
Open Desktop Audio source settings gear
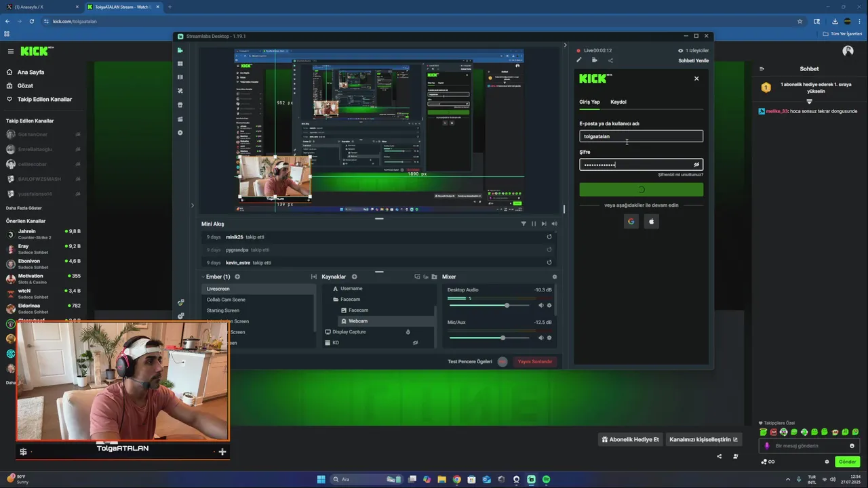(549, 305)
